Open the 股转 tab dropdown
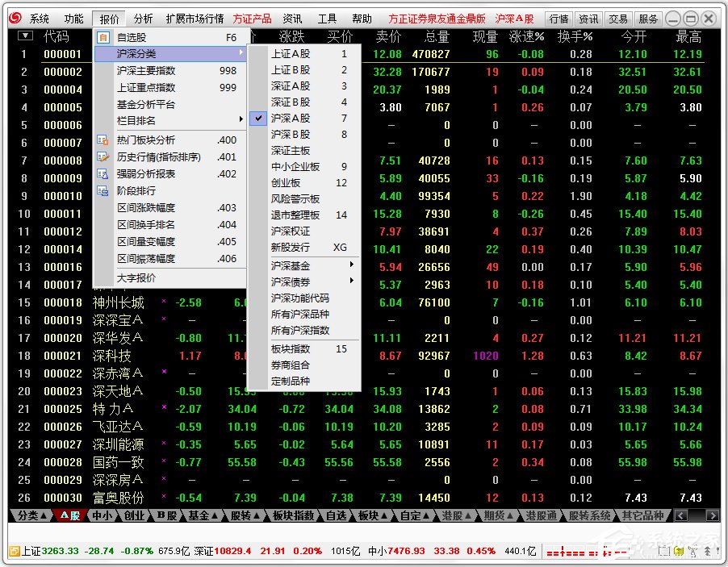The image size is (728, 567). 245,515
